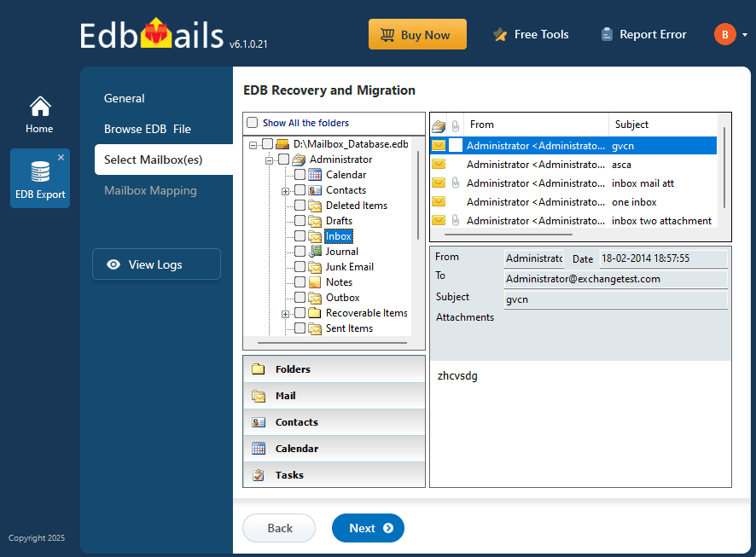
Task: Click the Contacts card icon in tree
Action: [x=315, y=190]
